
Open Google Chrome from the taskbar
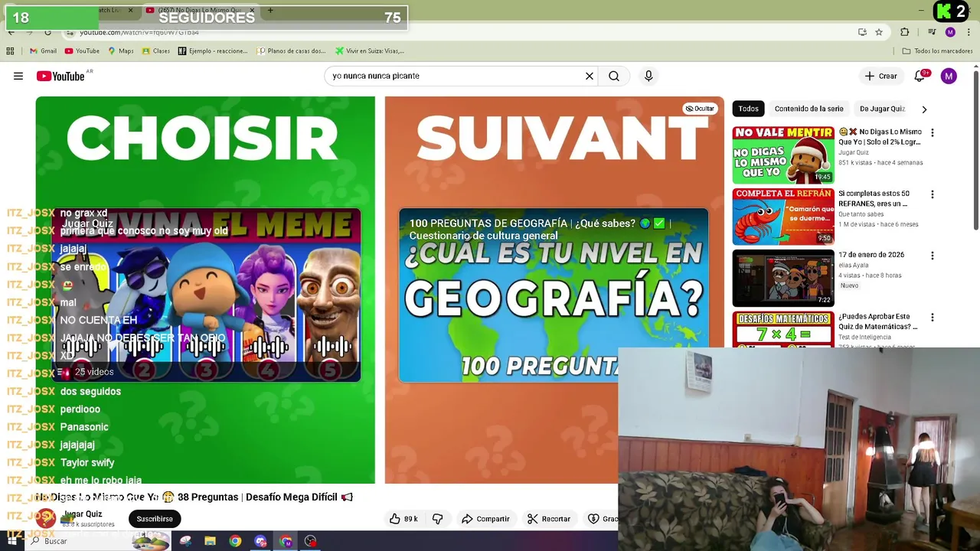tap(235, 541)
